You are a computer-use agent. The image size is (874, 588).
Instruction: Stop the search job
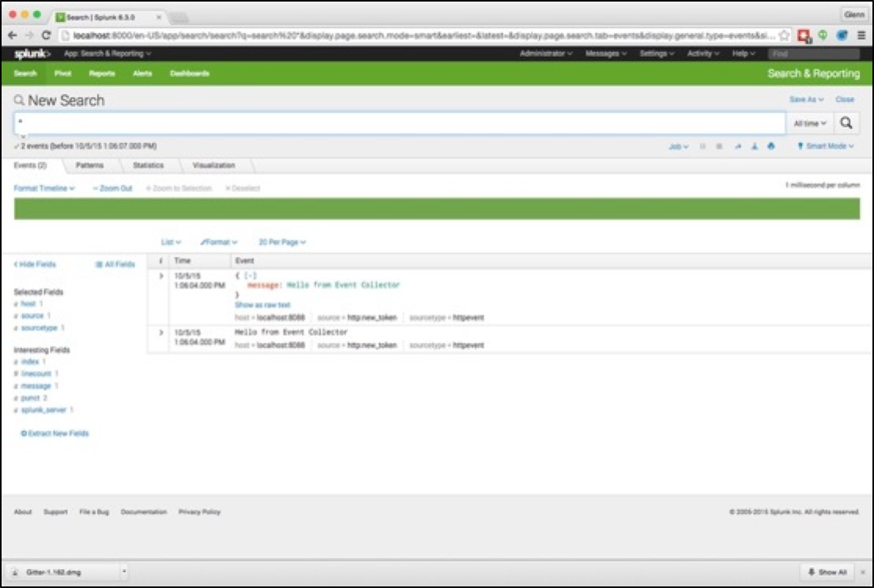pos(719,146)
